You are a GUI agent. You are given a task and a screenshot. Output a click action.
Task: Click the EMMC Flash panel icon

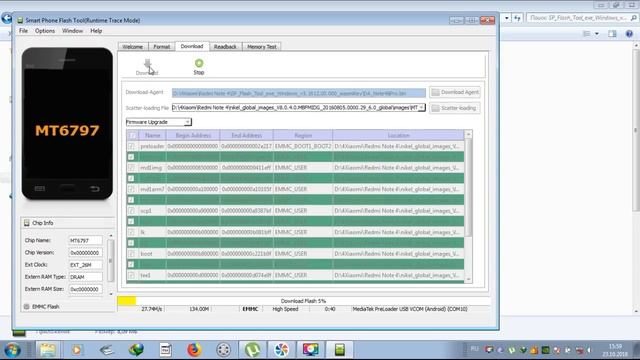27,307
